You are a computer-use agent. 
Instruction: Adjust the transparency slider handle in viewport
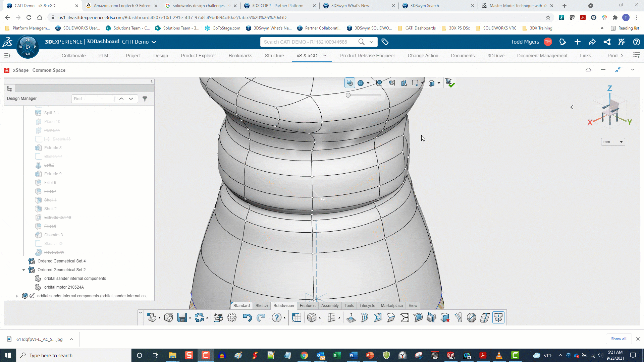click(x=348, y=95)
